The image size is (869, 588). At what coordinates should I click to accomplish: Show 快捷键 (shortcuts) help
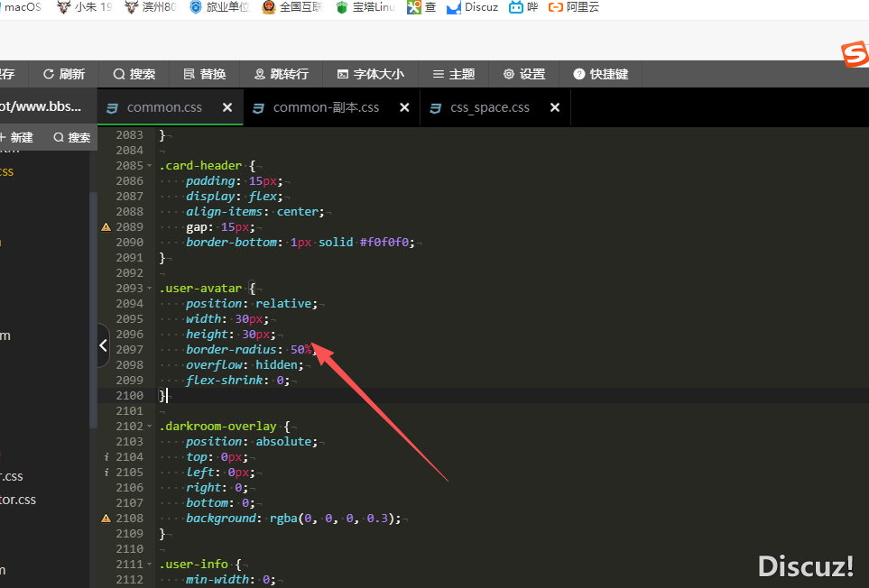600,74
